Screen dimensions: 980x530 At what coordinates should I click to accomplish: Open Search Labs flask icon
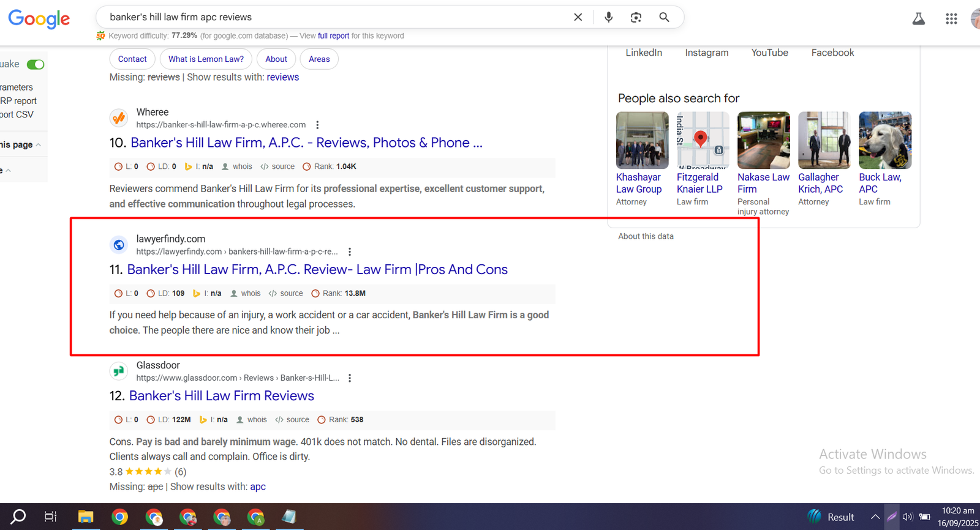point(918,19)
